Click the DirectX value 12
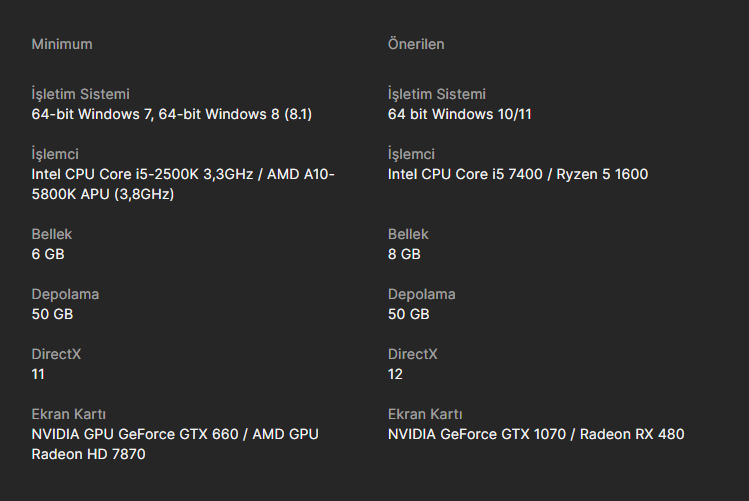The image size is (749, 501). point(395,374)
